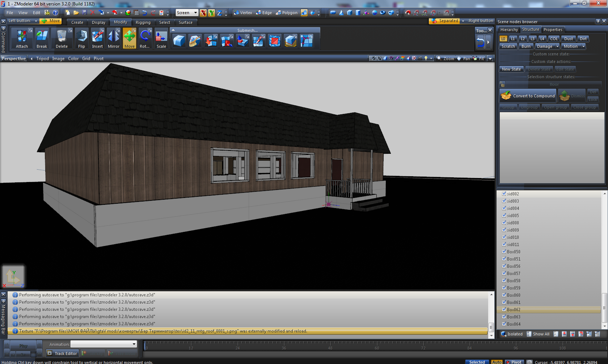Select the Attach tool icon
Viewport: 608px width, 364px height.
click(22, 38)
